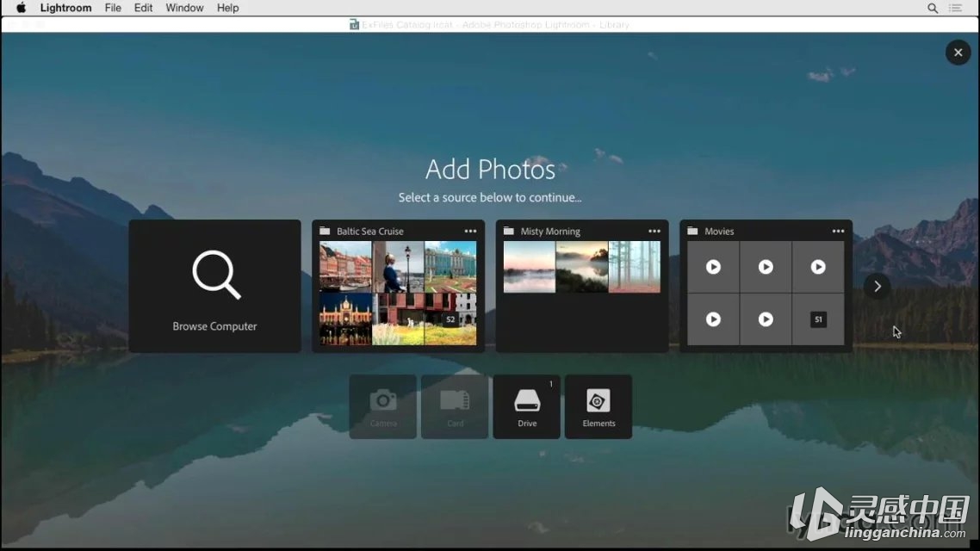Open the Apple menu
The image size is (980, 551).
[21, 8]
